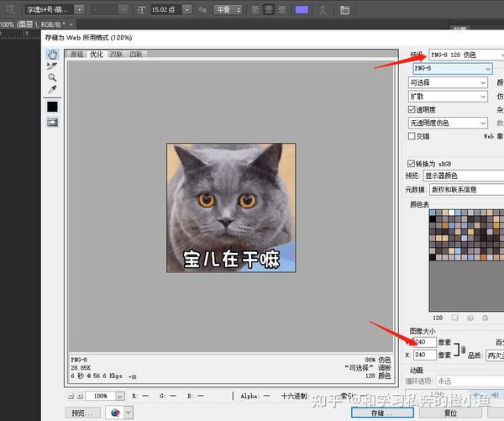Open the character panel toggle icon
The image size is (504, 421).
(x=344, y=10)
